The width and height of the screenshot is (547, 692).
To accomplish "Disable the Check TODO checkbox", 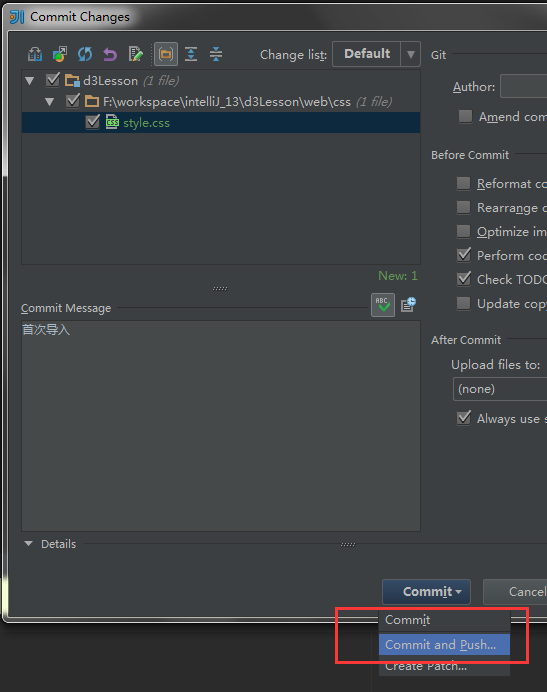I will [x=464, y=278].
